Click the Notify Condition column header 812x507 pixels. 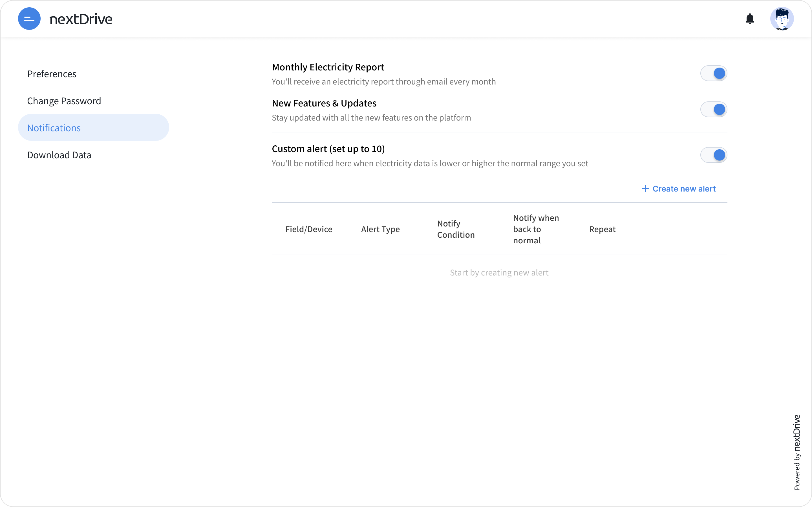[456, 229]
